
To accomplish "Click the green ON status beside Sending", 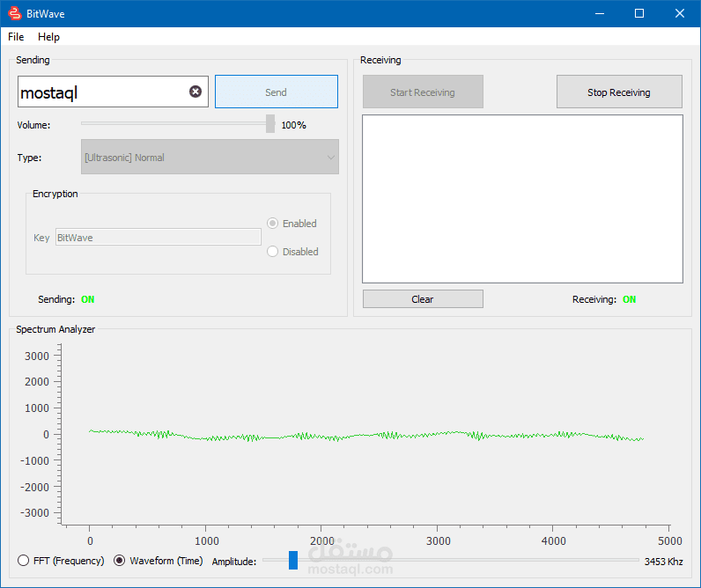I will point(88,299).
